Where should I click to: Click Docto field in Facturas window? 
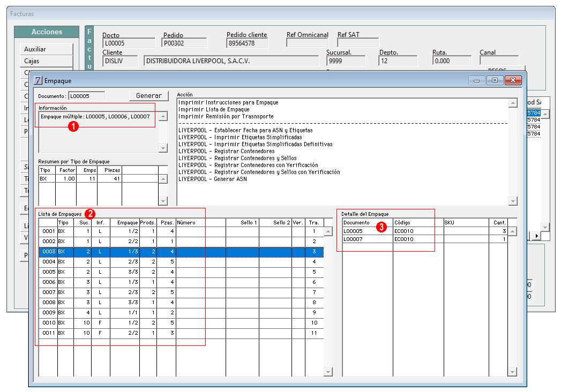click(x=129, y=43)
